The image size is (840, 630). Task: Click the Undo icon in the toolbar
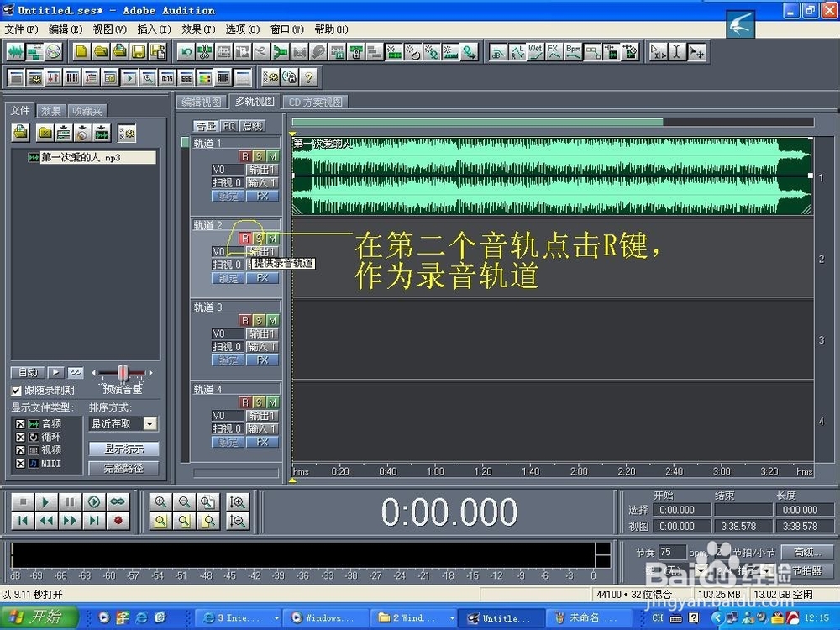tap(187, 52)
